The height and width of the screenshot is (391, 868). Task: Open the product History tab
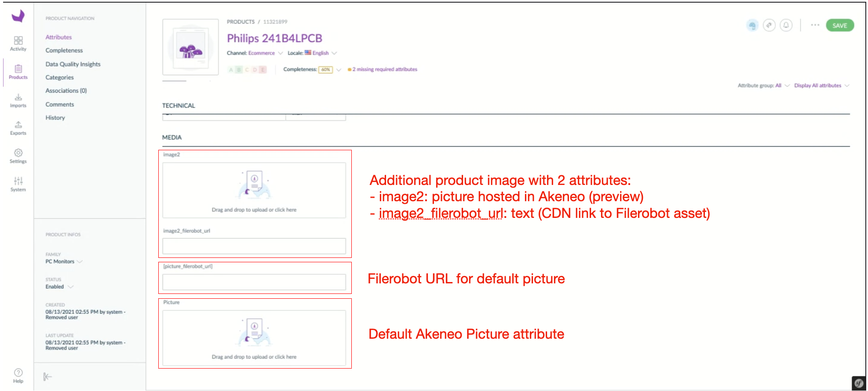coord(55,118)
